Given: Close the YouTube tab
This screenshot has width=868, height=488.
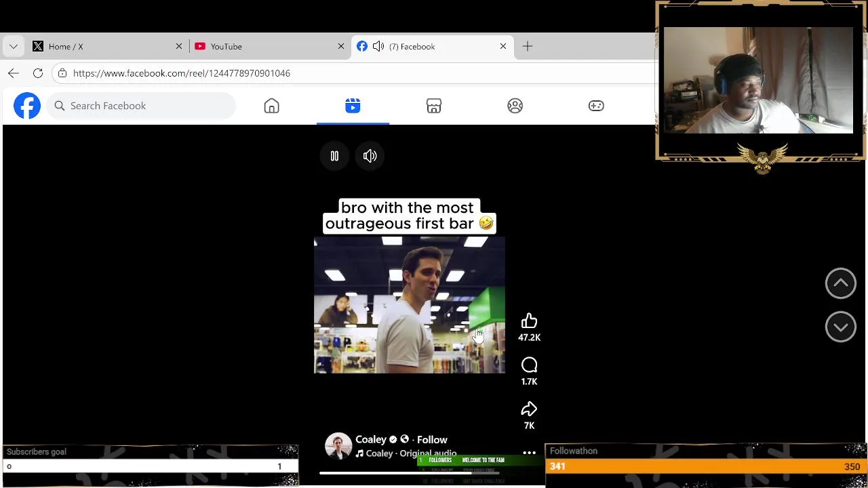Looking at the screenshot, I should tap(341, 46).
